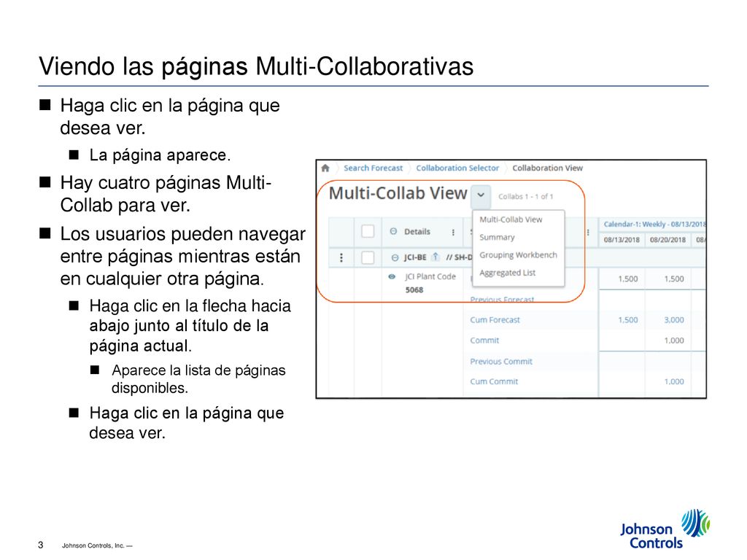Screen dimensions: 747x560
Task: Click the Previous Commit row label
Action: tap(501, 362)
